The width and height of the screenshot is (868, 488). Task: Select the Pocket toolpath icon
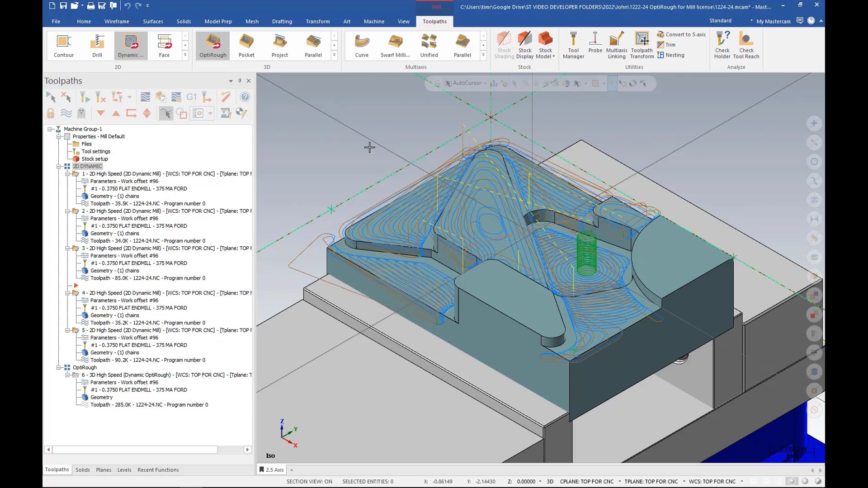pos(246,45)
